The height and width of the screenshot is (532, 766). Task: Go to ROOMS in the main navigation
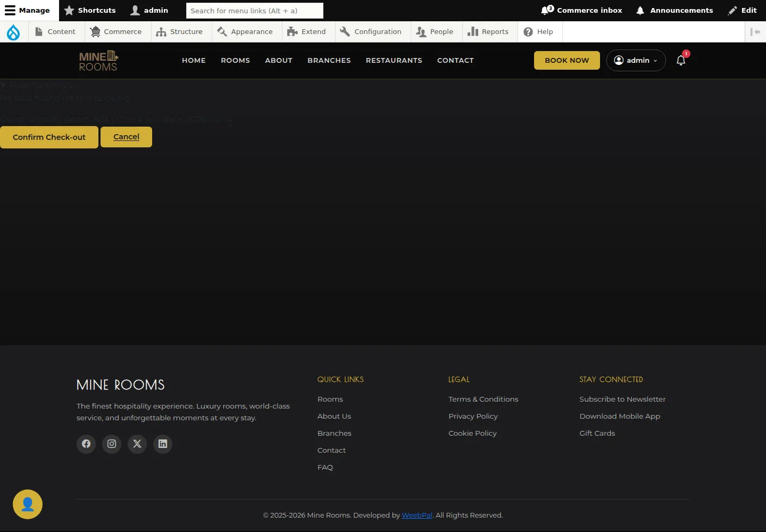coord(235,60)
